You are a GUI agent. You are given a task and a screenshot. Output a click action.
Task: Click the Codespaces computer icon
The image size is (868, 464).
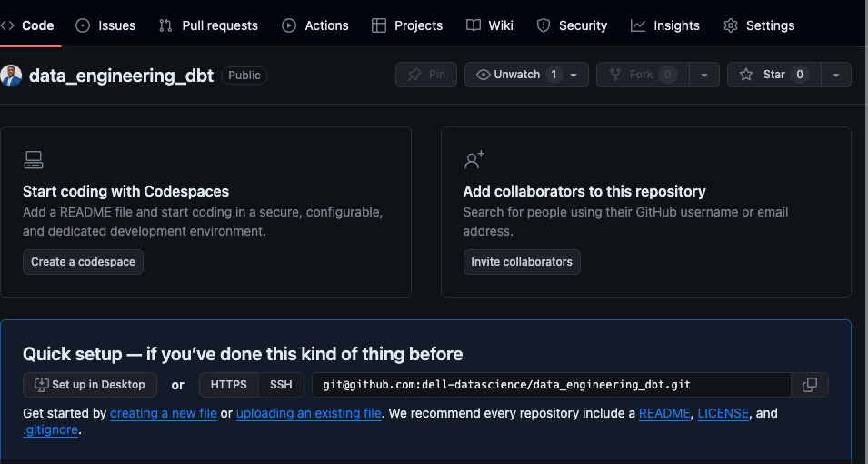pos(34,159)
